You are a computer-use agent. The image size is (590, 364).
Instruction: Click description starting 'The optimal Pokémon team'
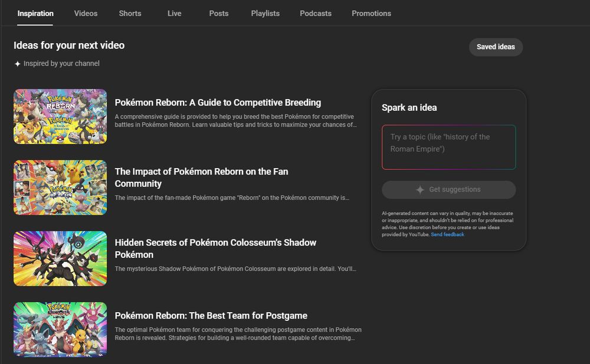pos(238,334)
